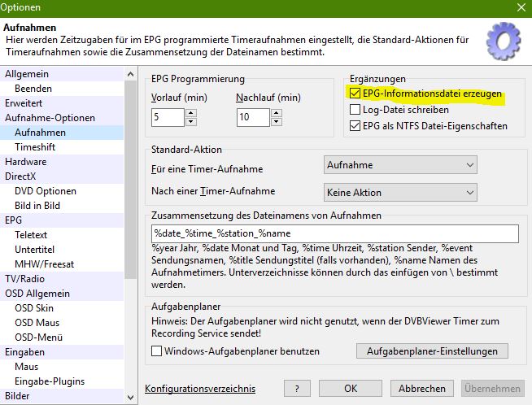The image size is (532, 405).
Task: Click the question mark help button
Action: pos(297,389)
